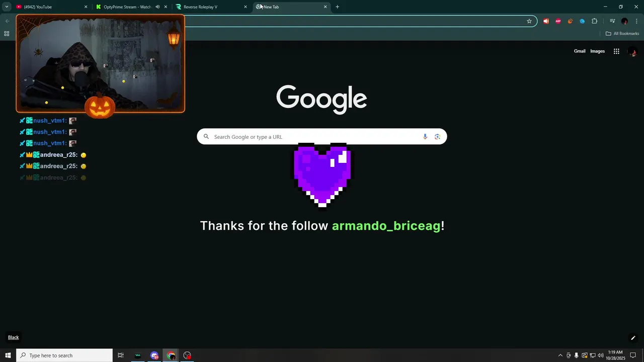Screen dimensions: 644x362
Task: Mute audio icon on OptyPrime Stream tab
Action: coord(157,7)
